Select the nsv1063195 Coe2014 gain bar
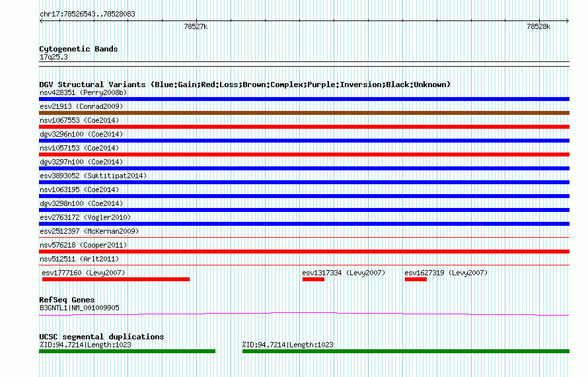 304,196
